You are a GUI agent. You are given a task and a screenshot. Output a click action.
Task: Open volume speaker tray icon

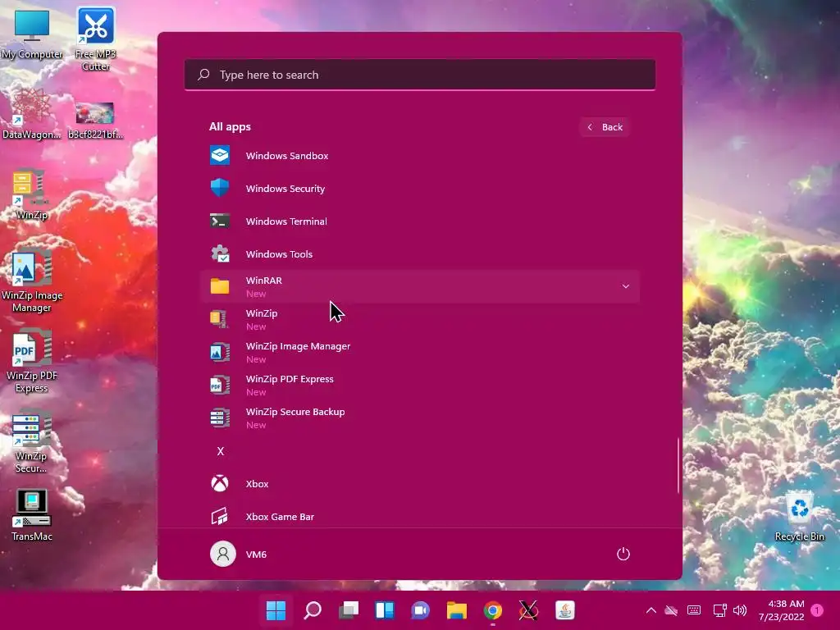coord(740,610)
